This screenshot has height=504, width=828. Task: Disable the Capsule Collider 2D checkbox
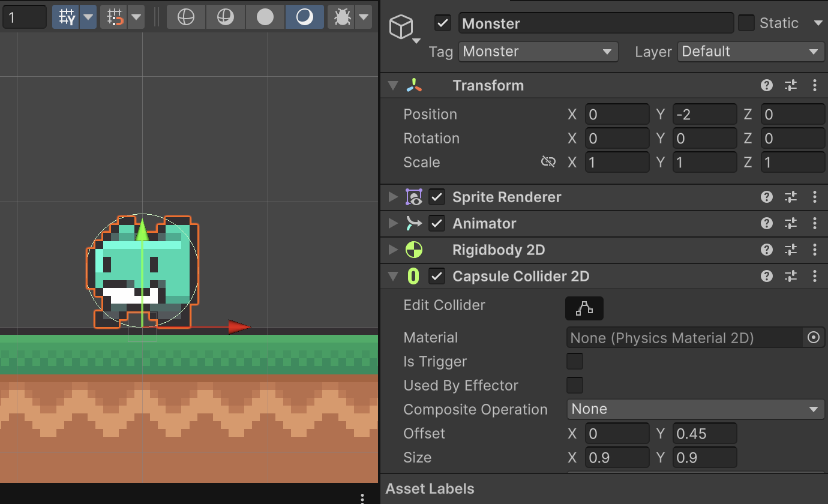pyautogui.click(x=437, y=276)
